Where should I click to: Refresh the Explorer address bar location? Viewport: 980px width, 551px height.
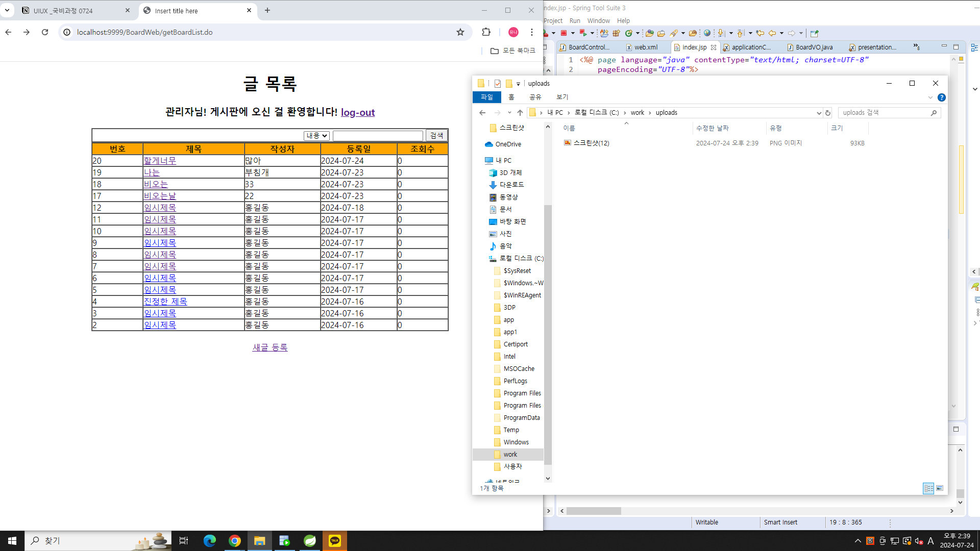(x=828, y=113)
